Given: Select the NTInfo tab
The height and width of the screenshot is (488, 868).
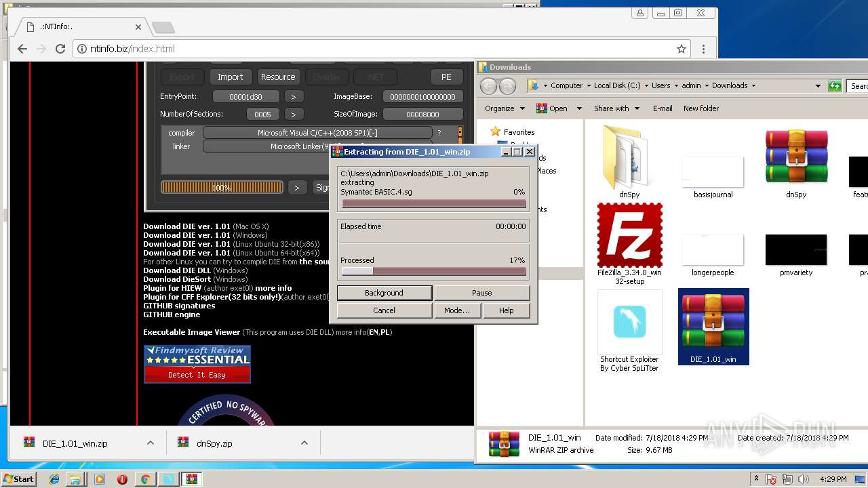Looking at the screenshot, I should tap(81, 27).
